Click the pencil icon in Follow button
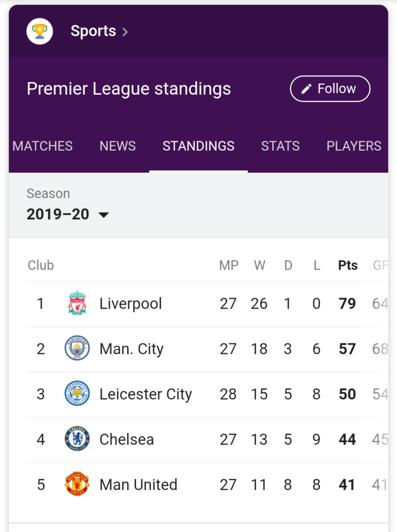397x532 pixels. (307, 89)
